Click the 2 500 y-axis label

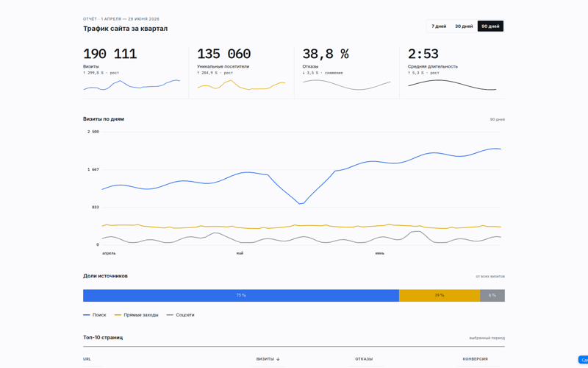93,132
